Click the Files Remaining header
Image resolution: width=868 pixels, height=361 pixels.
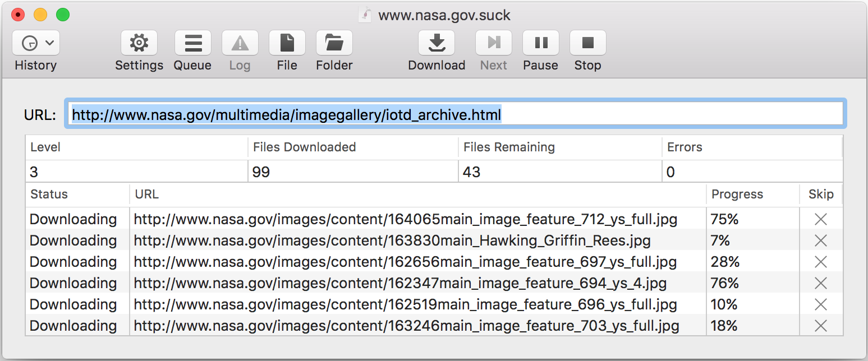(560, 147)
